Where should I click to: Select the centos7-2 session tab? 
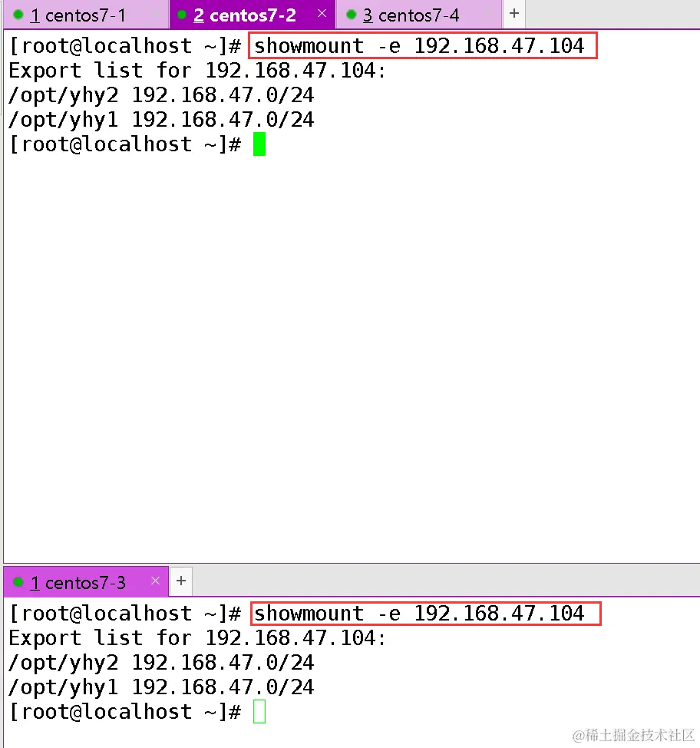coord(252,15)
